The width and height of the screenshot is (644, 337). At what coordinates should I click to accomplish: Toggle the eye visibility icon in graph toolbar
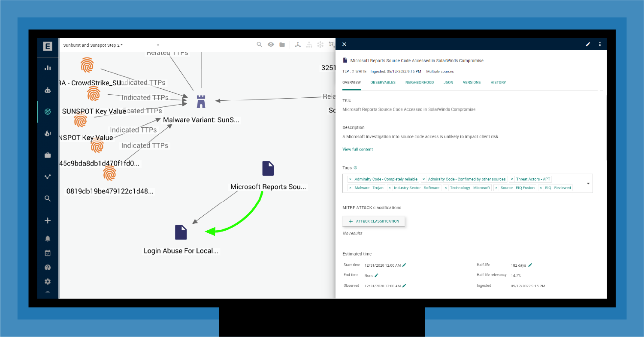271,45
